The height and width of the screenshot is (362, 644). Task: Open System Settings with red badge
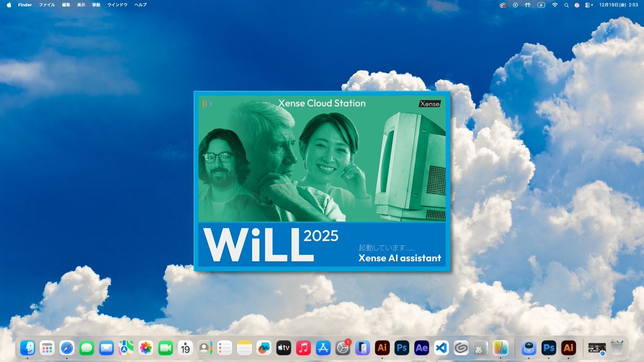coord(342,348)
